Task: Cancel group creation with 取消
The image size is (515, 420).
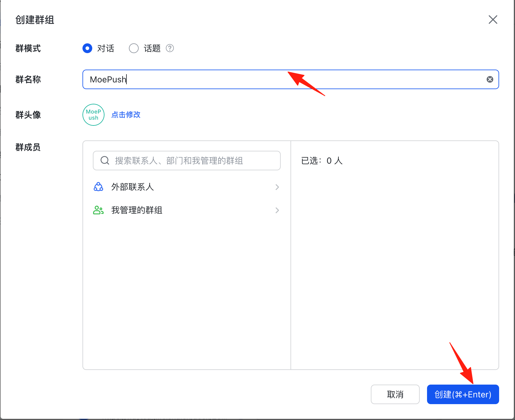Action: coord(395,394)
